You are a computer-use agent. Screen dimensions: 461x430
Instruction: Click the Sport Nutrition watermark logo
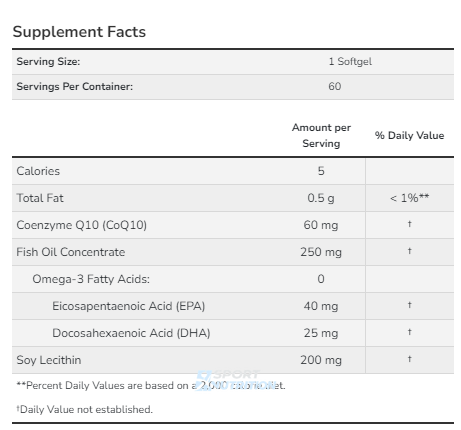click(x=236, y=380)
